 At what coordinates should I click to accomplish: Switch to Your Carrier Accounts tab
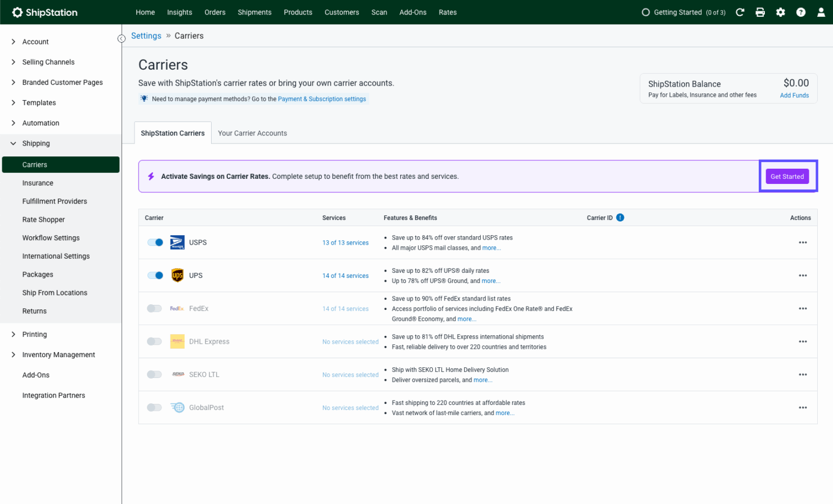point(252,133)
